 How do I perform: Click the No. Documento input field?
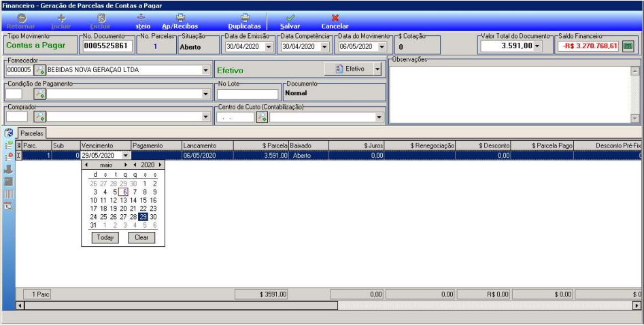[x=108, y=46]
